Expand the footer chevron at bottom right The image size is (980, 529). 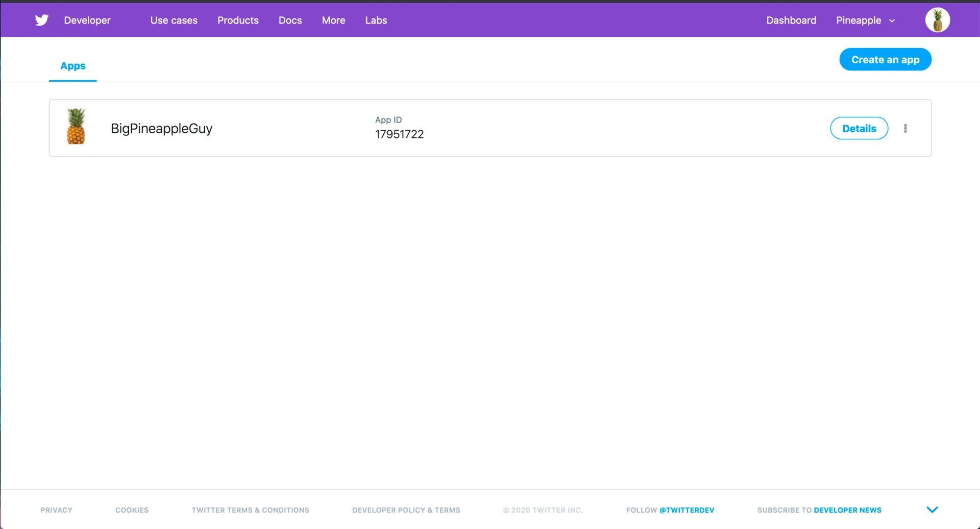(x=933, y=509)
